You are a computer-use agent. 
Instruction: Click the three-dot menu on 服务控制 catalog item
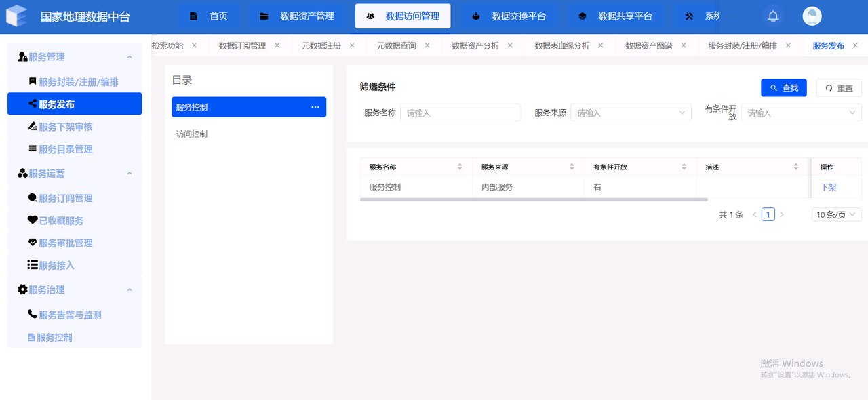(315, 107)
